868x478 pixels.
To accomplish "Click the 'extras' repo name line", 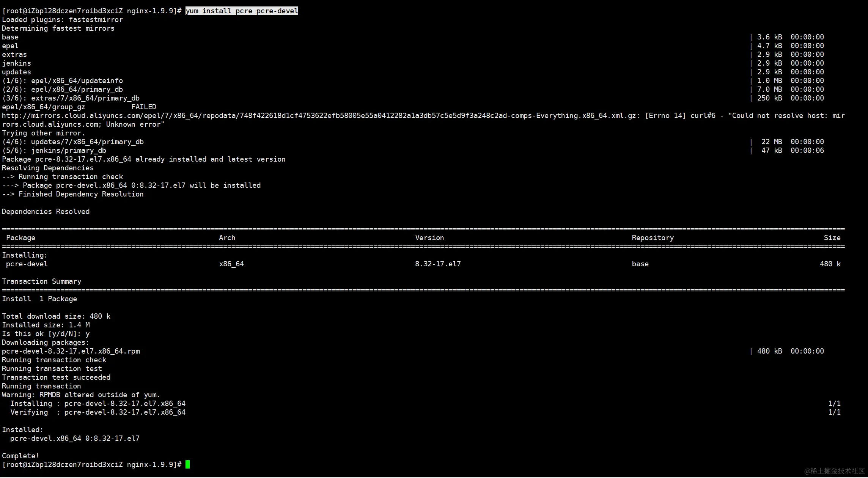I will click(14, 55).
